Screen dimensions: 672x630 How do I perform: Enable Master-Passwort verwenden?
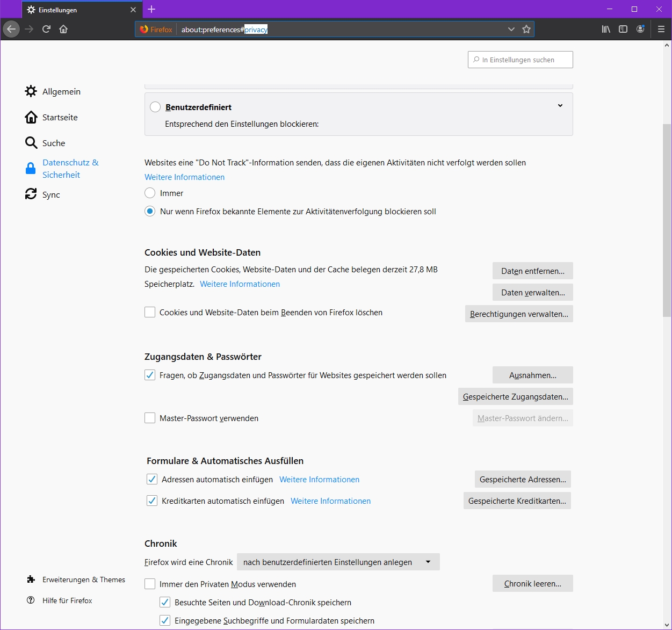pyautogui.click(x=150, y=418)
